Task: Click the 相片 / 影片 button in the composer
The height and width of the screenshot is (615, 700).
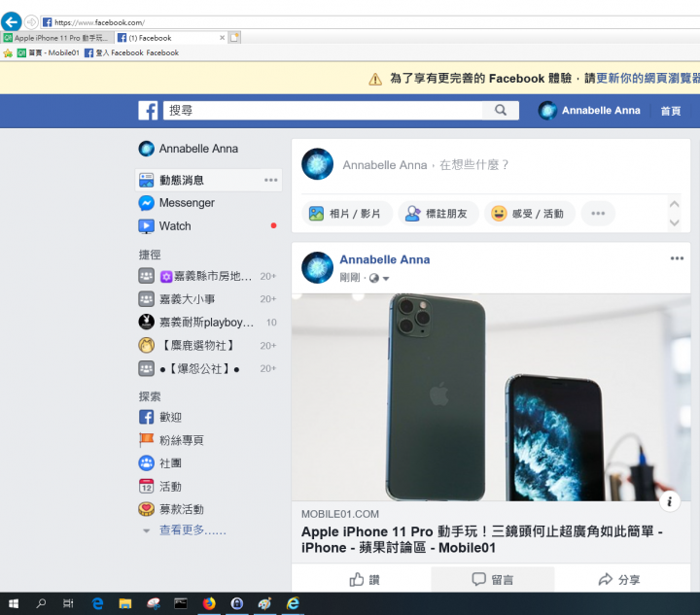Action: [347, 214]
